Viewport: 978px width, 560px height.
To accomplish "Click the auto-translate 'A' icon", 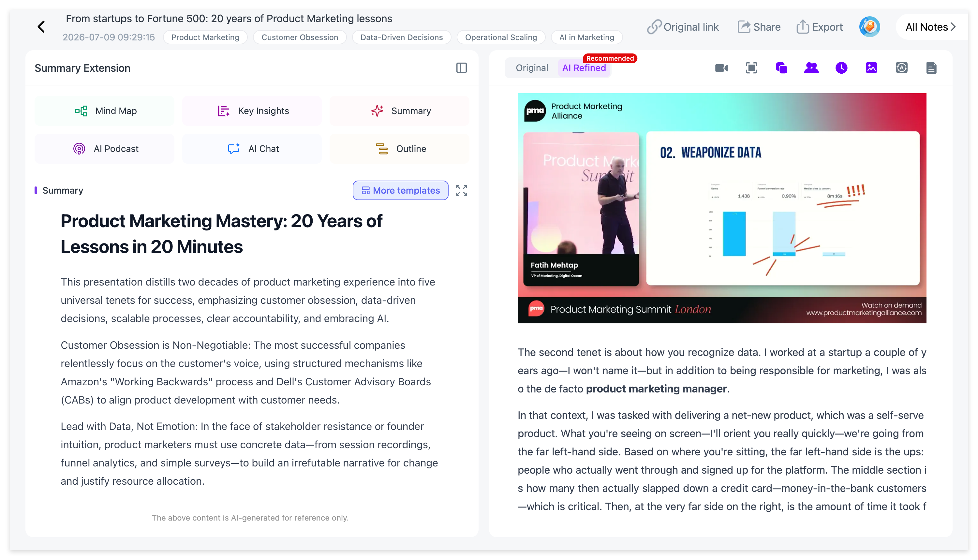I will tap(901, 68).
